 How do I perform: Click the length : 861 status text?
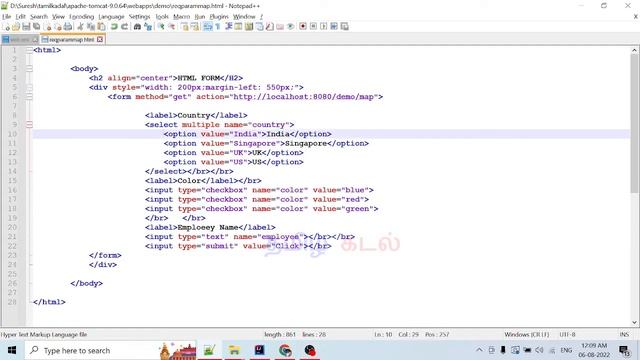(x=280, y=335)
